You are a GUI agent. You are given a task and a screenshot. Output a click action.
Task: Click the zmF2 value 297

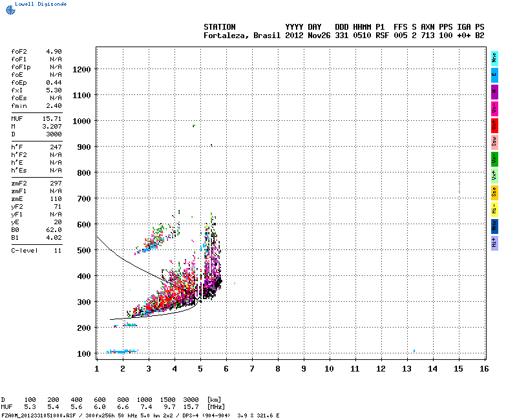point(56,184)
